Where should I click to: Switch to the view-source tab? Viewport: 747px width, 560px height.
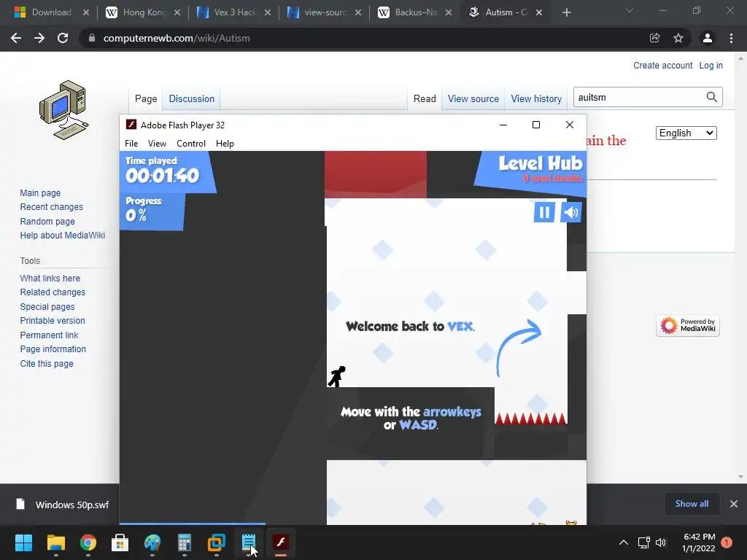pos(325,12)
